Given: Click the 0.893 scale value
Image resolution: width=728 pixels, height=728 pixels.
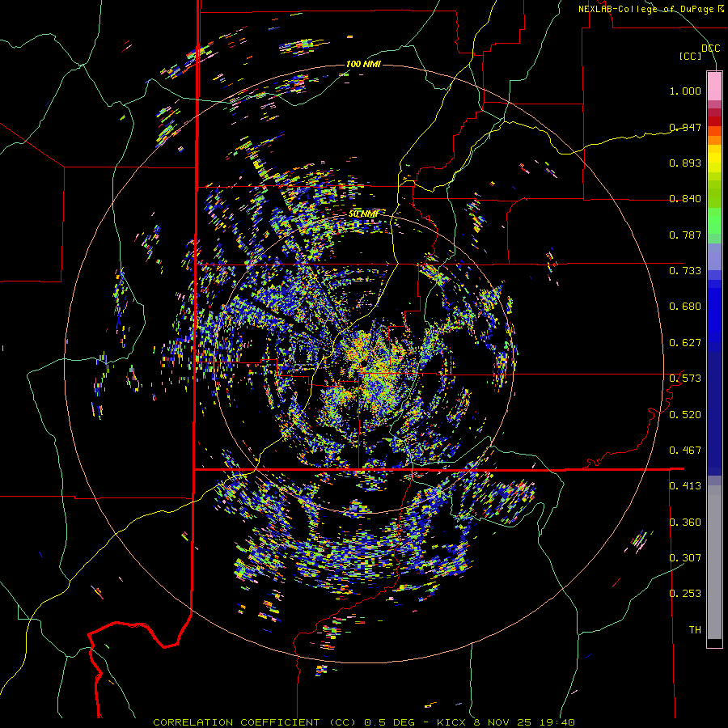Looking at the screenshot, I should [x=685, y=163].
